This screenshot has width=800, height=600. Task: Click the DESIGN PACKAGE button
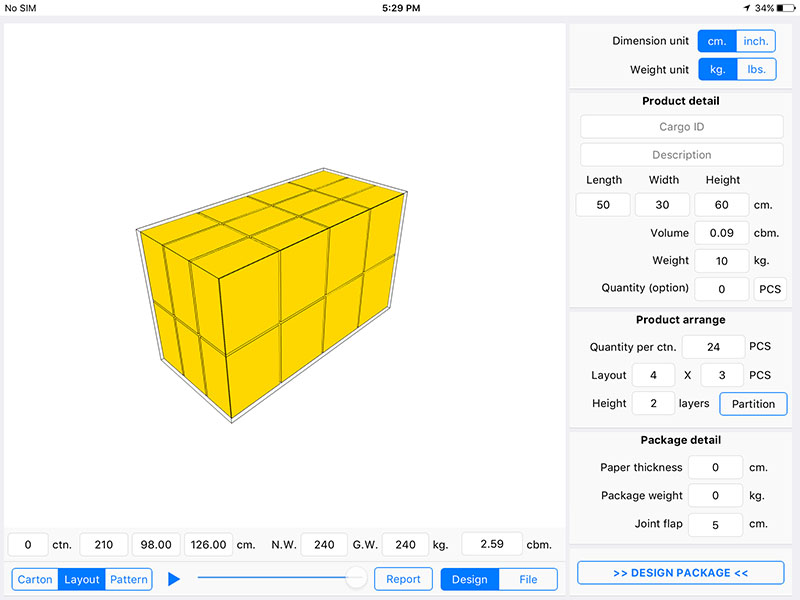(x=681, y=573)
